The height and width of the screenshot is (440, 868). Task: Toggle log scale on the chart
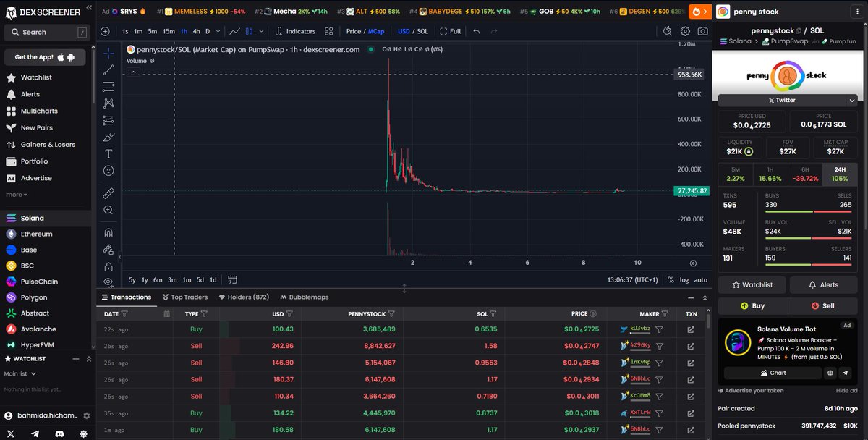point(684,279)
